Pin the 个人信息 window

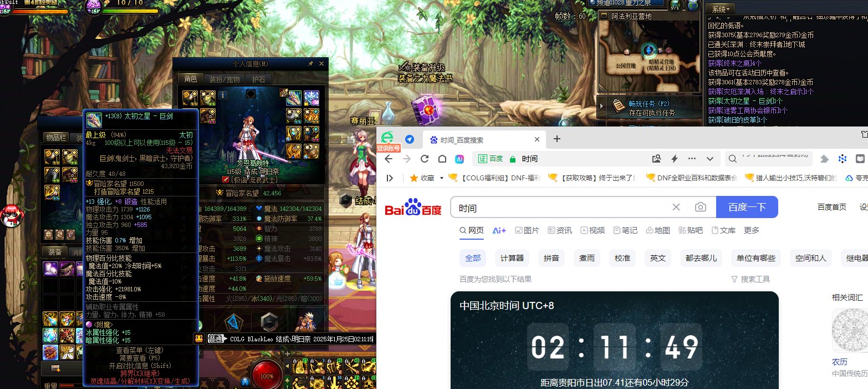tap(310, 64)
